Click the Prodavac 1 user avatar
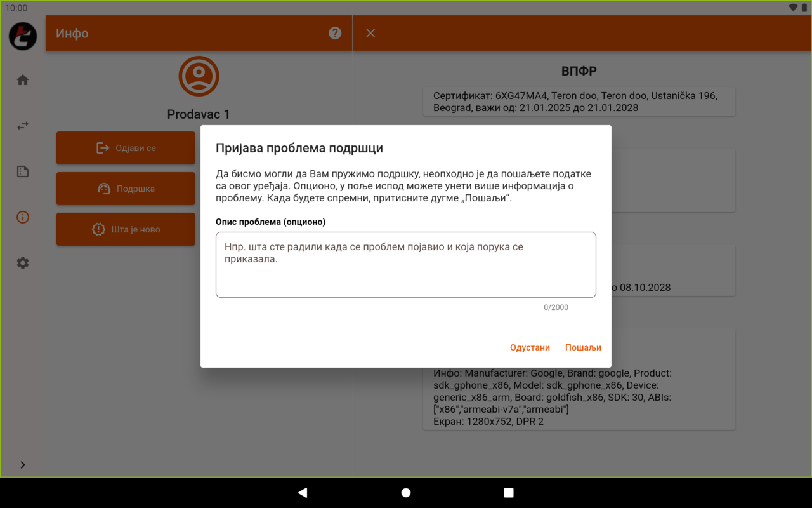This screenshot has height=508, width=812. coord(199,76)
